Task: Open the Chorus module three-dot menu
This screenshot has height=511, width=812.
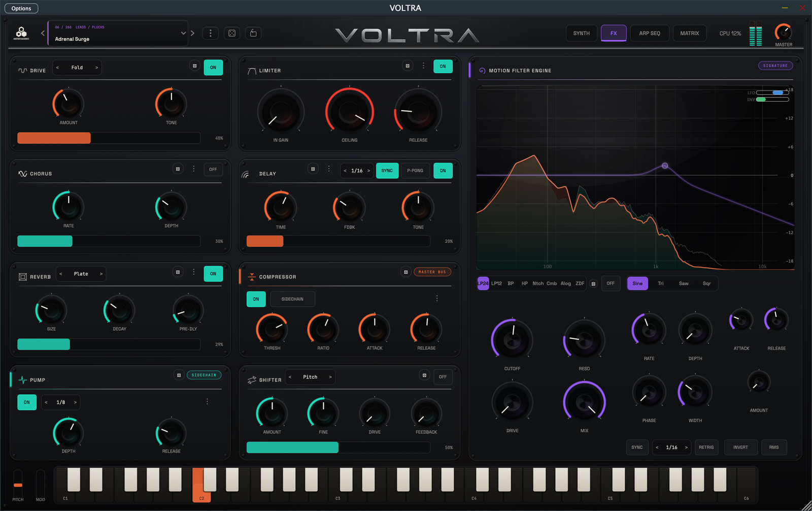Action: pyautogui.click(x=193, y=169)
